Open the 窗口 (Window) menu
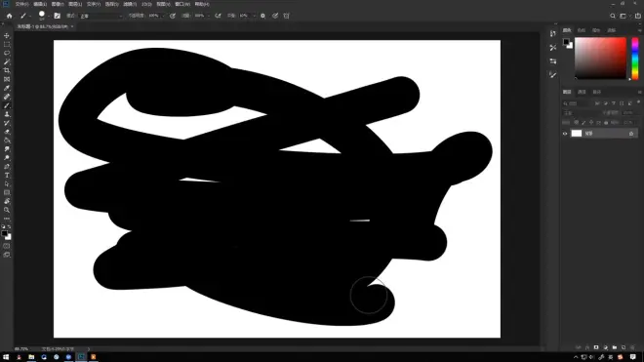 click(x=182, y=4)
